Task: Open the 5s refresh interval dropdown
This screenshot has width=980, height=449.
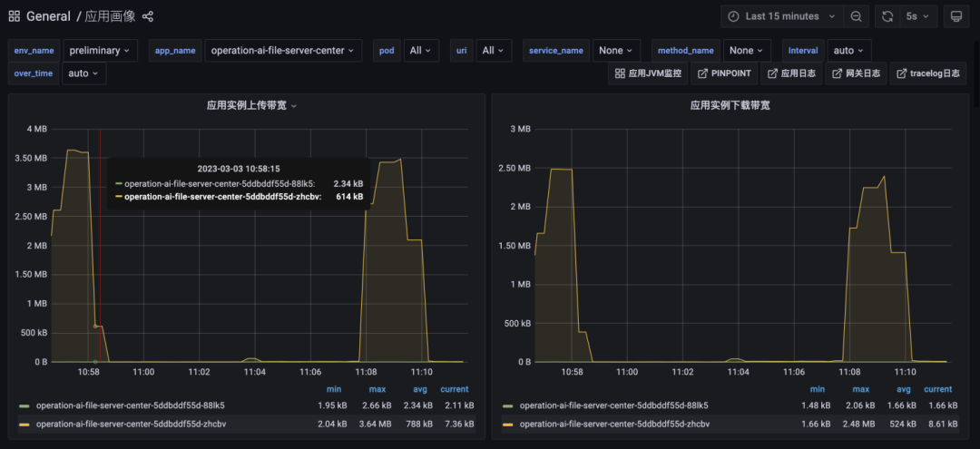Action: [x=918, y=16]
